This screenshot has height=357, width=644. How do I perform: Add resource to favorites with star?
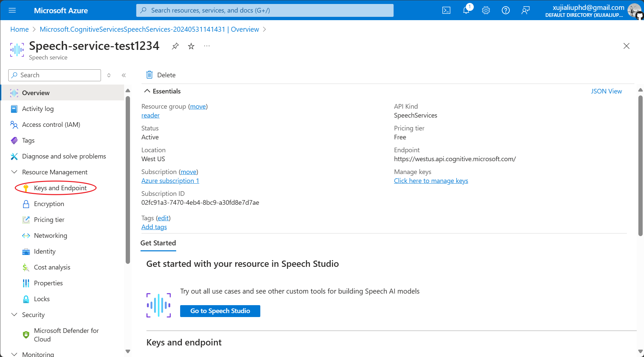(x=191, y=46)
